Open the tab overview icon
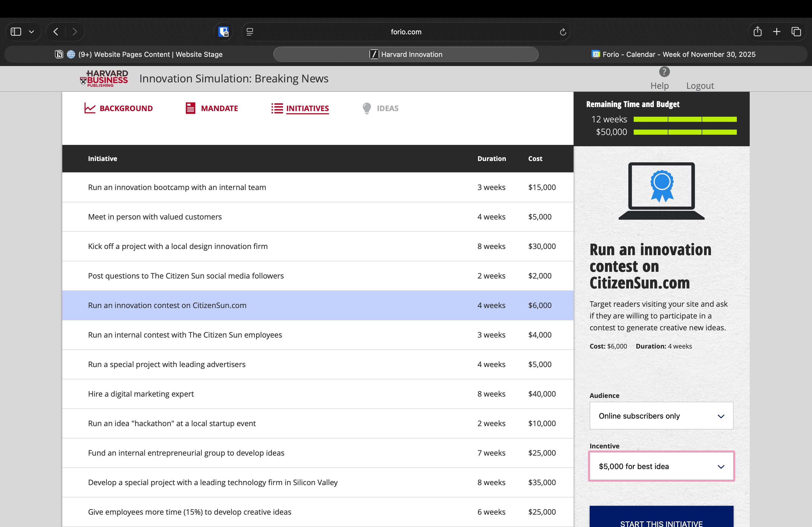The width and height of the screenshot is (812, 527). coord(796,32)
